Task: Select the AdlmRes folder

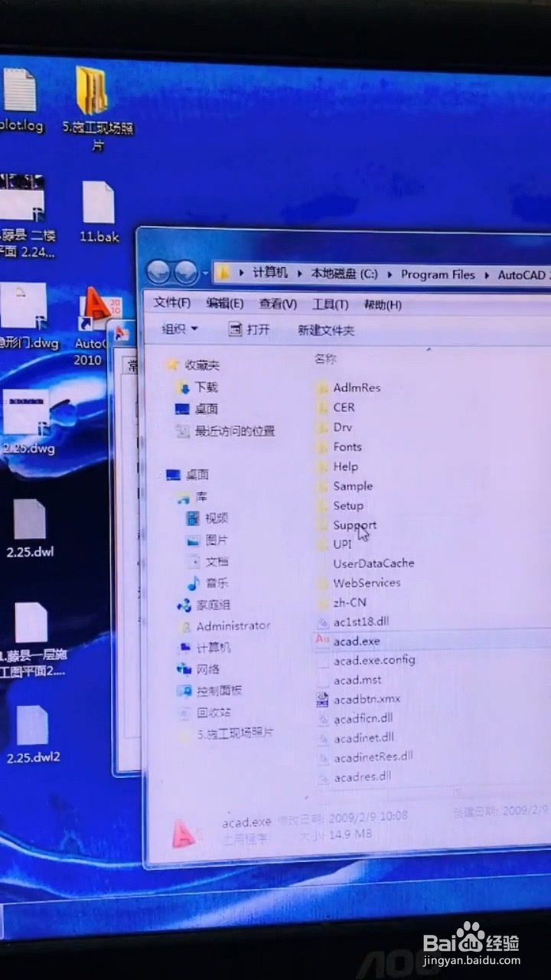Action: [348, 387]
